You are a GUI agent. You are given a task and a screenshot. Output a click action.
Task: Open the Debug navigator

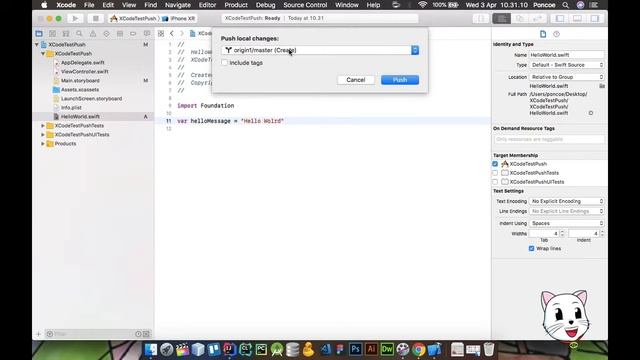pyautogui.click(x=120, y=33)
